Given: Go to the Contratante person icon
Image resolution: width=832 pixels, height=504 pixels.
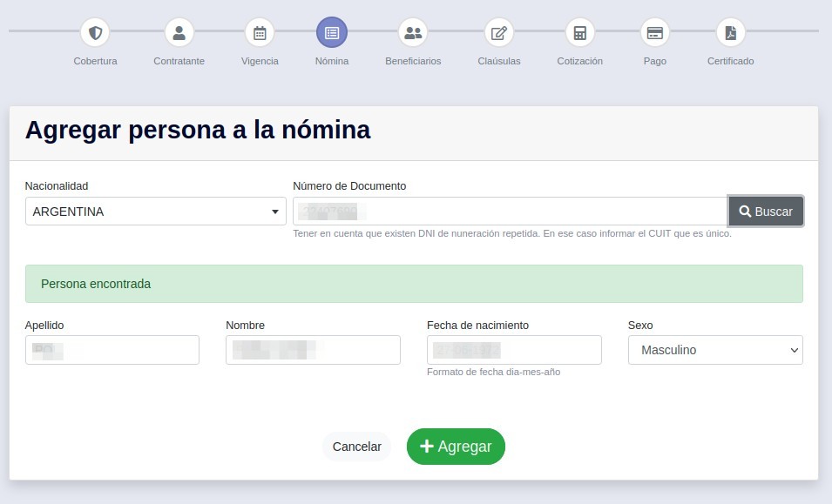Looking at the screenshot, I should point(179,33).
